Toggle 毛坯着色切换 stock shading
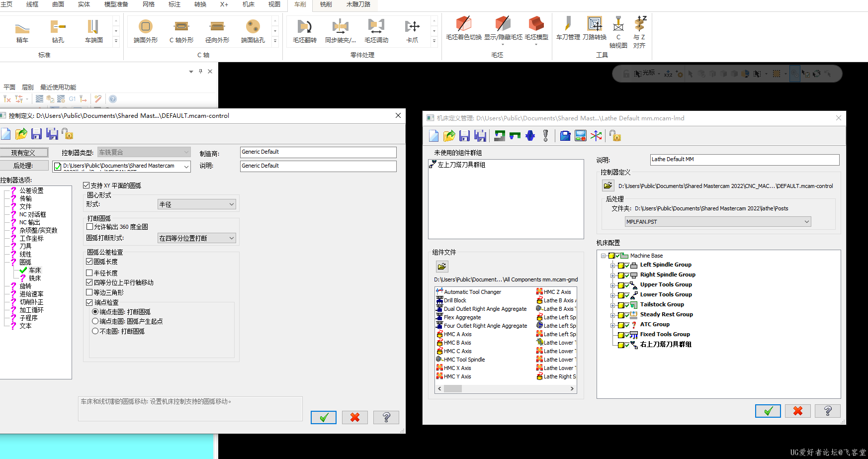Screen dimensions: 868x459 click(x=464, y=28)
